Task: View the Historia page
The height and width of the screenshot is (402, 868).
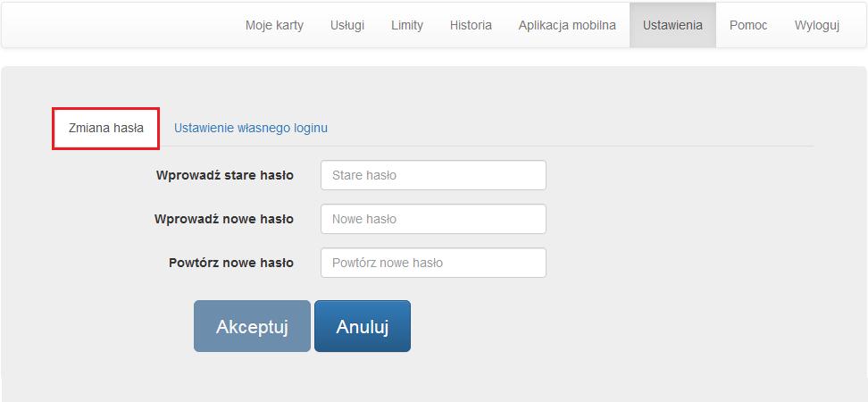Action: [471, 26]
